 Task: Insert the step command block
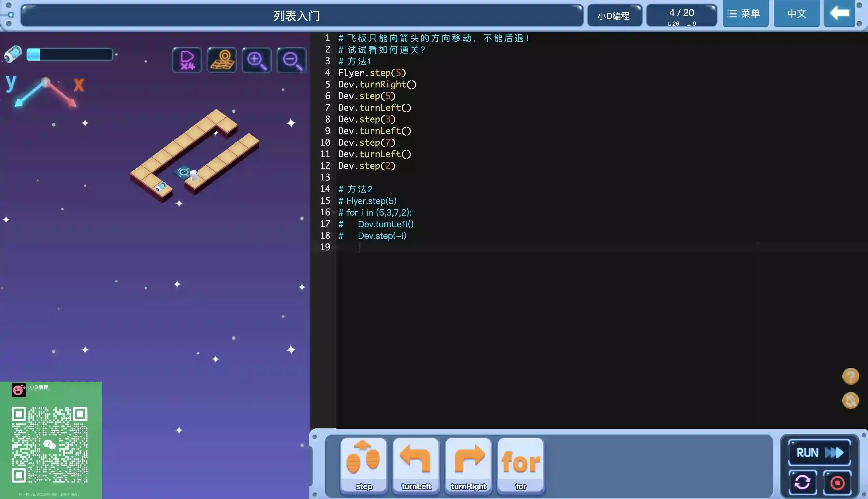coord(364,465)
